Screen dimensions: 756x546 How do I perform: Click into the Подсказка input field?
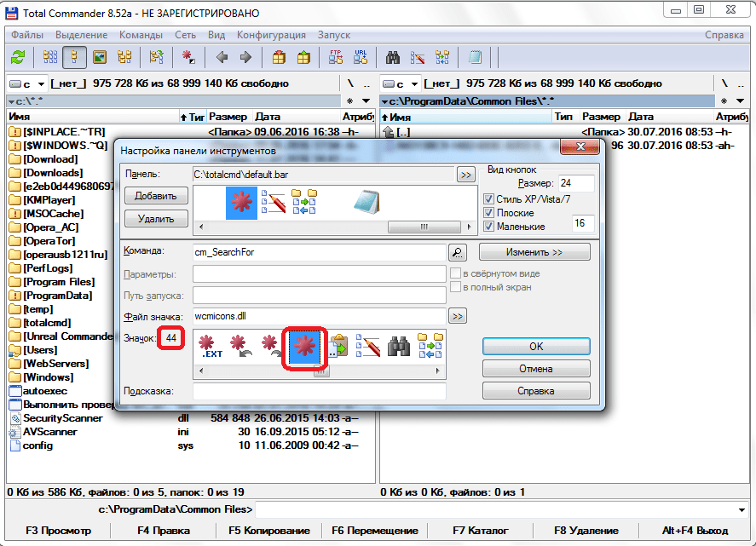pyautogui.click(x=319, y=391)
